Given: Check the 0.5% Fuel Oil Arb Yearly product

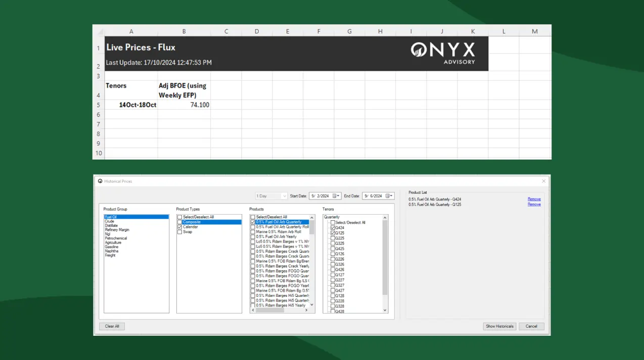Looking at the screenshot, I should click(x=253, y=237).
